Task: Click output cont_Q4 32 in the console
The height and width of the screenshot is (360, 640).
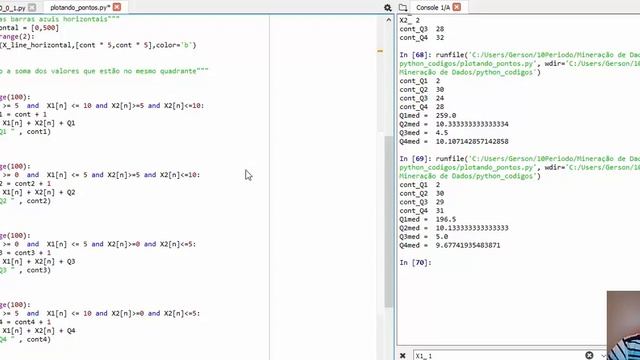Action: [422, 38]
